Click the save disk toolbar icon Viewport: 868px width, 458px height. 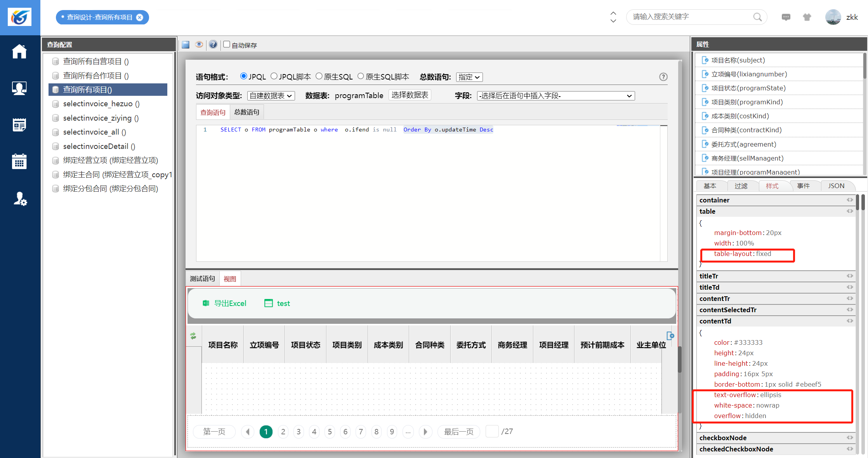pyautogui.click(x=186, y=45)
